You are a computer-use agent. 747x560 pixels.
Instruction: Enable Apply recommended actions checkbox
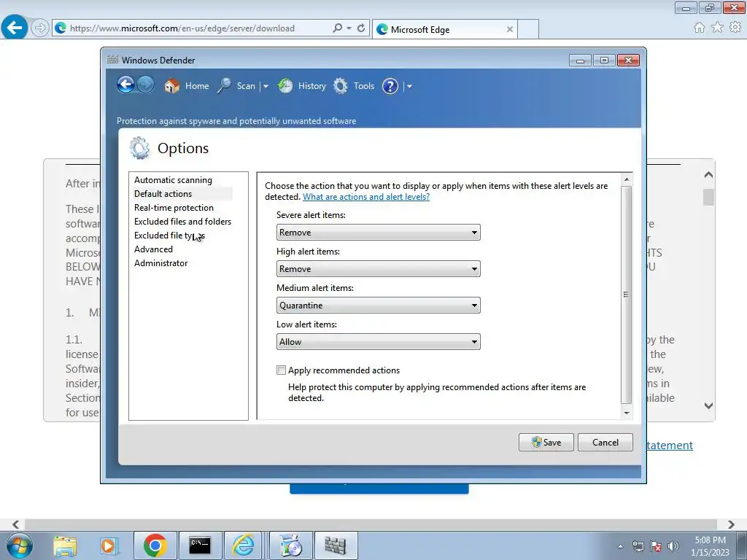pos(281,370)
